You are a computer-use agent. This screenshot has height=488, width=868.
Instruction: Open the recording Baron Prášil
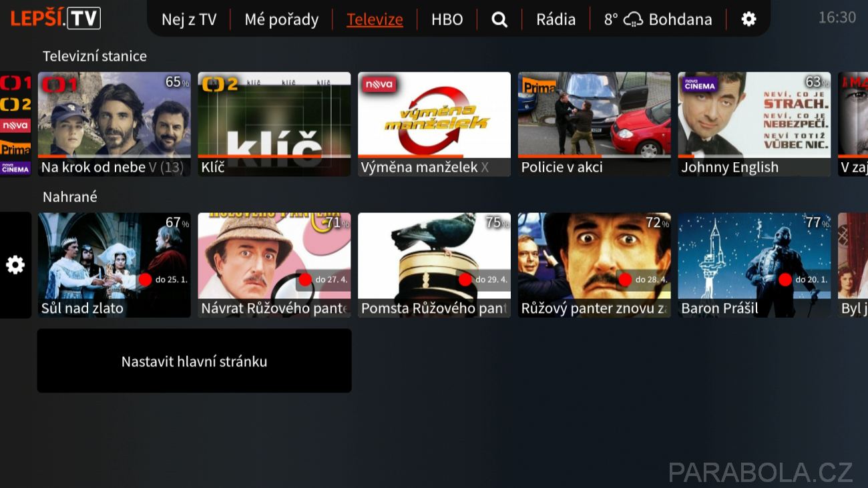(754, 265)
